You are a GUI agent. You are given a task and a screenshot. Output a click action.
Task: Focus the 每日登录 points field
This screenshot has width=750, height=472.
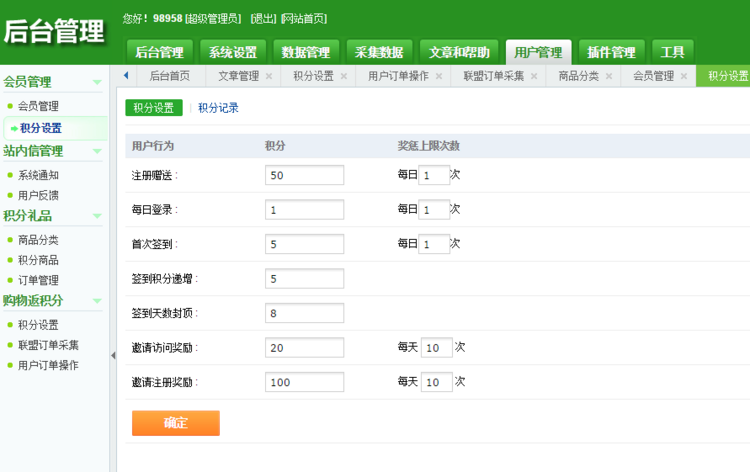pos(304,209)
